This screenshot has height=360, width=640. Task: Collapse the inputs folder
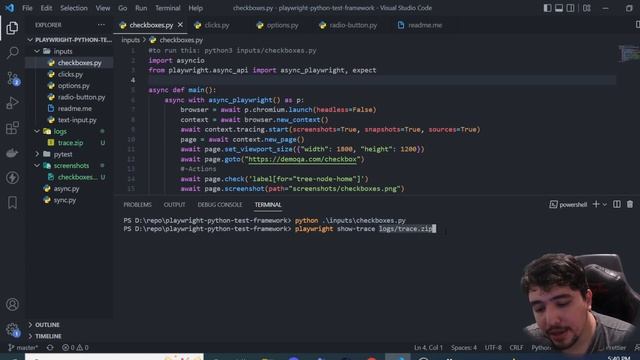pyautogui.click(x=69, y=51)
